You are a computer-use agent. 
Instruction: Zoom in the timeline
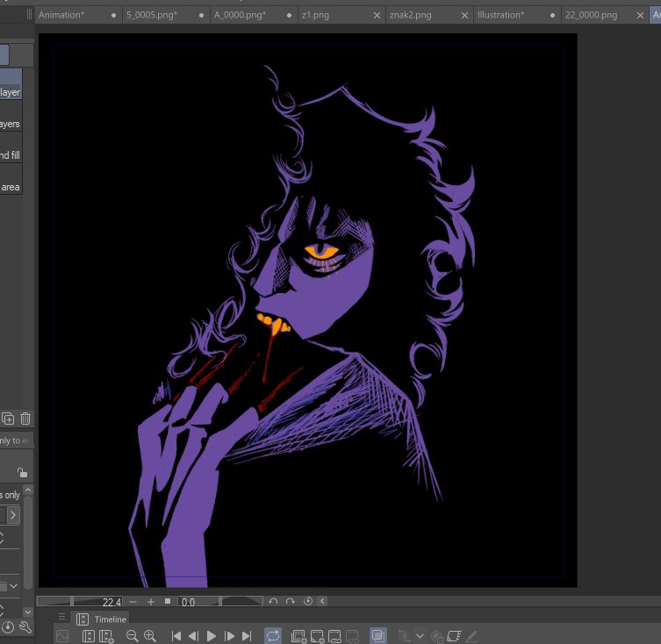click(x=149, y=636)
